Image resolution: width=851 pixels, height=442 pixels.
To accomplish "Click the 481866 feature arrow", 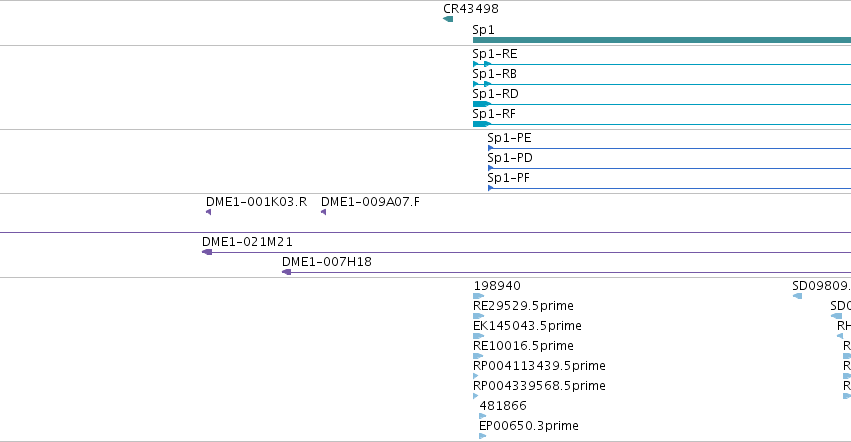I will click(482, 416).
